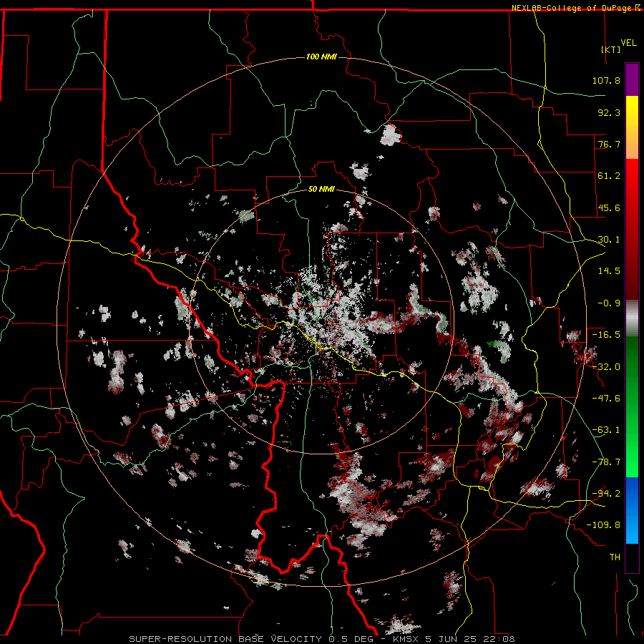Click the KMSX radar site identifier
Screen dimensions: 644x644
(x=407, y=639)
